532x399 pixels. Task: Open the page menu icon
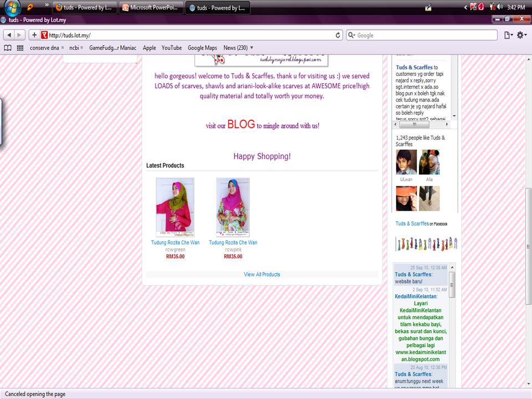tap(508, 35)
